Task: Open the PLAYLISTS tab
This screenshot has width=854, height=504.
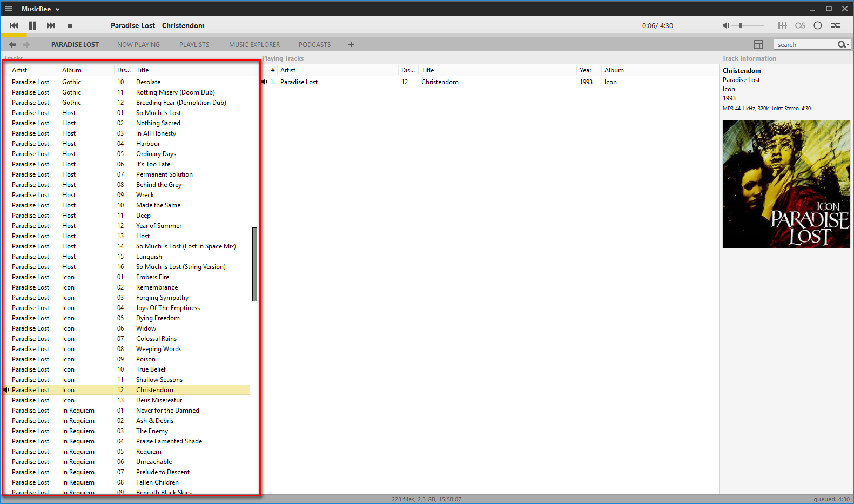Action: click(x=194, y=45)
